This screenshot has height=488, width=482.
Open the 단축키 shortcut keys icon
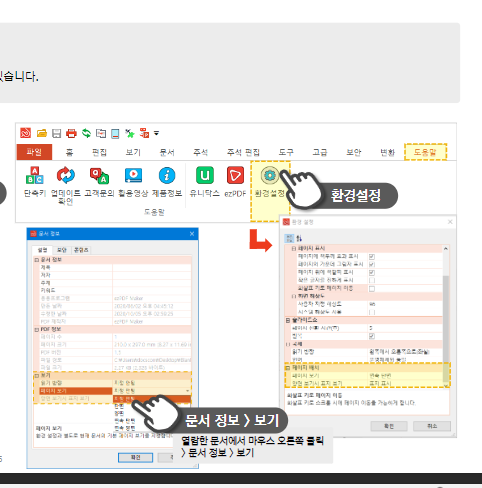[x=35, y=175]
